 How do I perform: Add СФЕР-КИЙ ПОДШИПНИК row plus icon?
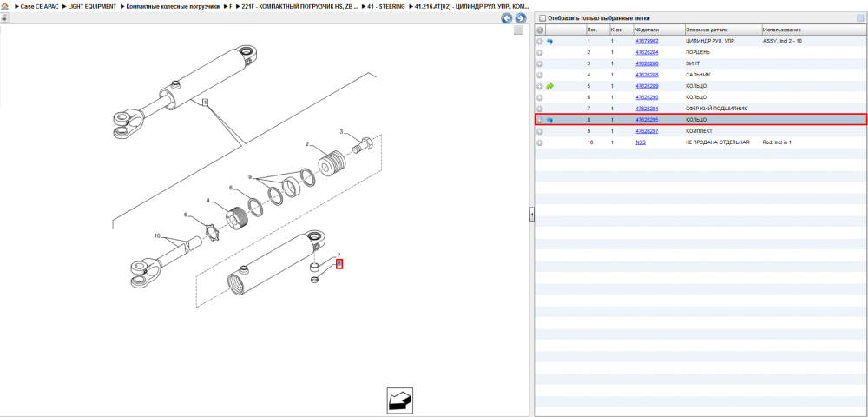540,109
